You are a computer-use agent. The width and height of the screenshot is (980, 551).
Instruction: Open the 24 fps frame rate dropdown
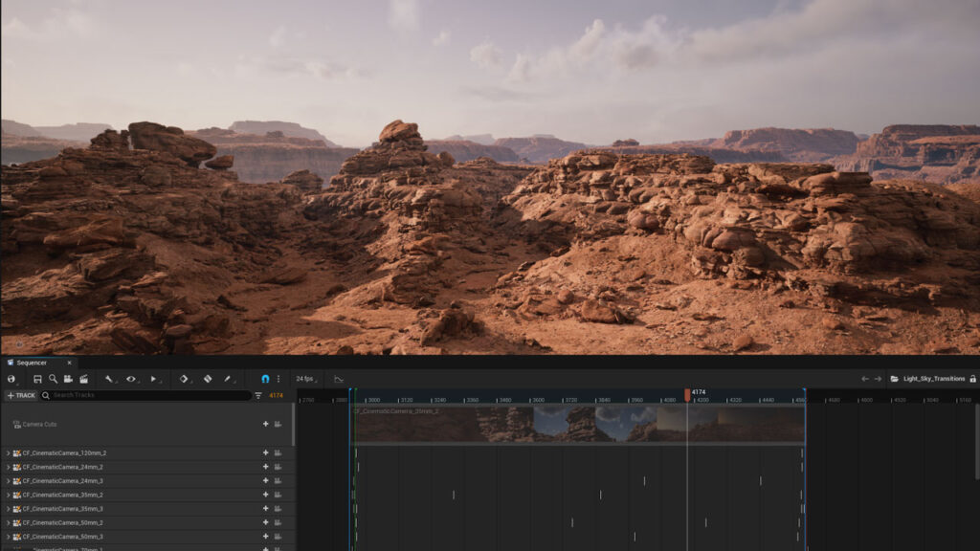point(306,379)
